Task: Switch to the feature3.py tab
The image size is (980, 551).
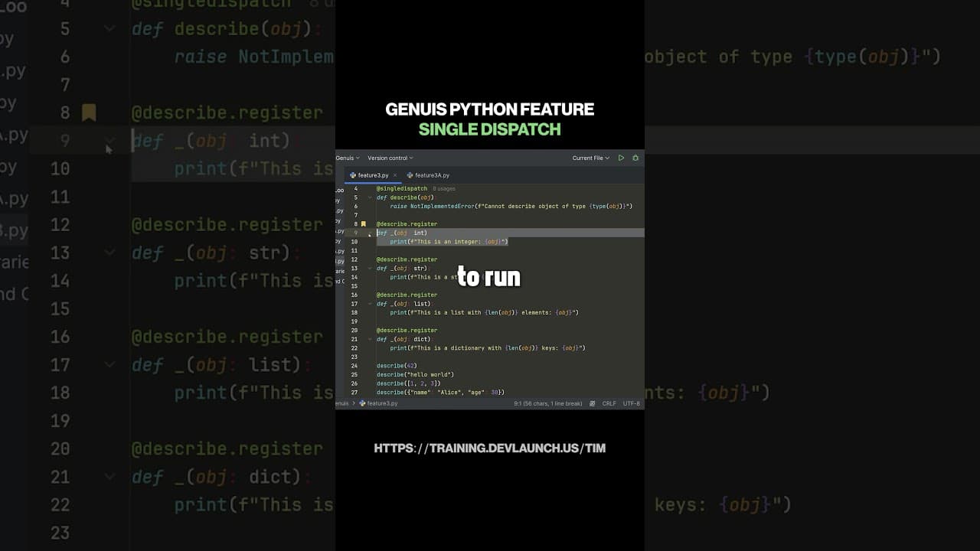Action: (x=374, y=174)
